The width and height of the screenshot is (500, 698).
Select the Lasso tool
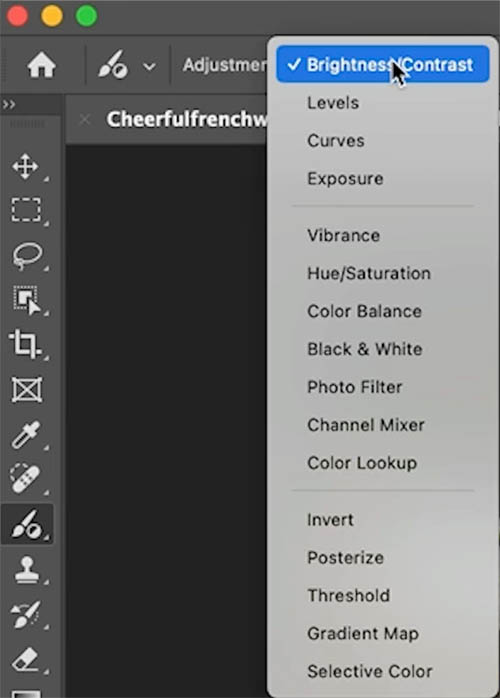(x=27, y=256)
